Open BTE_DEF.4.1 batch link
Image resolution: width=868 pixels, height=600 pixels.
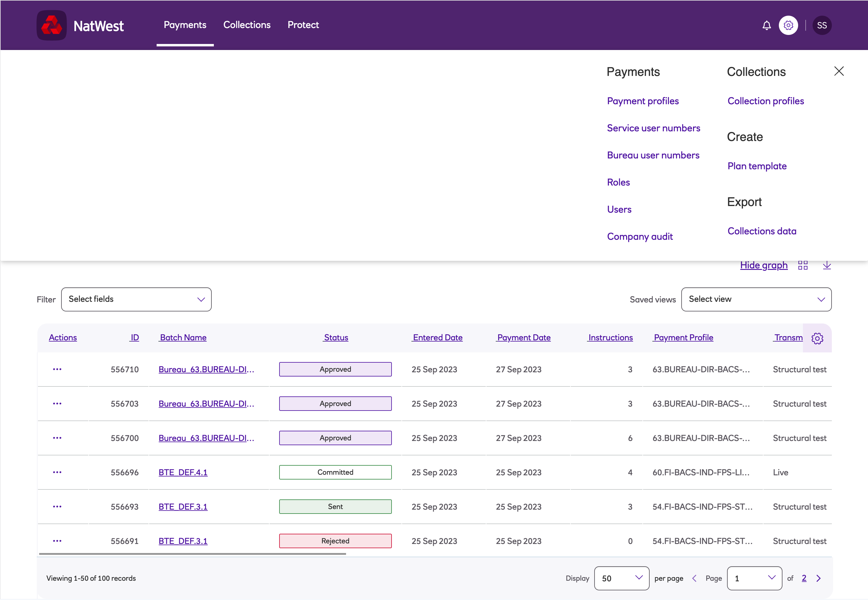(x=183, y=472)
